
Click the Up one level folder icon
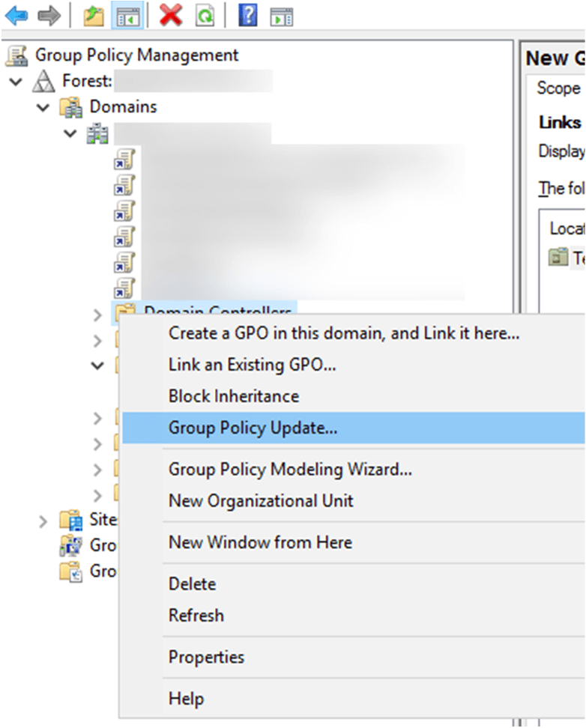94,16
